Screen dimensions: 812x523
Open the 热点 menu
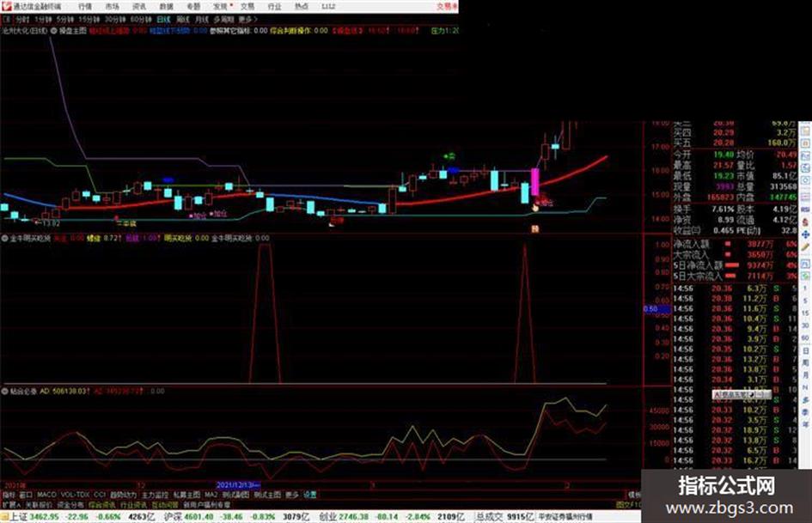[x=302, y=6]
